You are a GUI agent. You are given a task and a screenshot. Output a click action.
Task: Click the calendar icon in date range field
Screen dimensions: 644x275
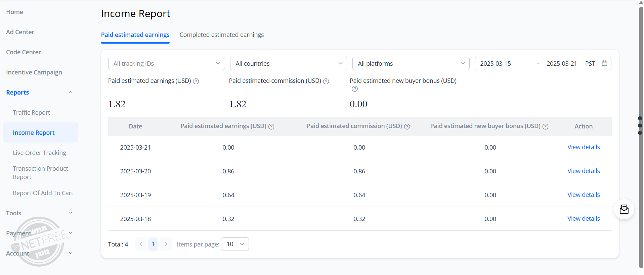point(604,63)
